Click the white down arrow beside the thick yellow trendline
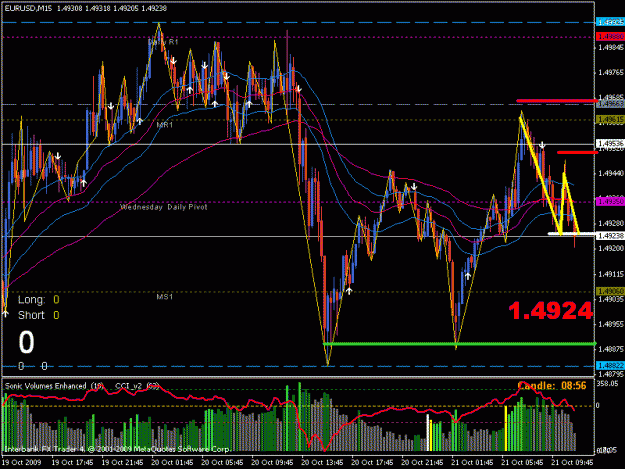Screen dimensions: 625x469 point(542,145)
